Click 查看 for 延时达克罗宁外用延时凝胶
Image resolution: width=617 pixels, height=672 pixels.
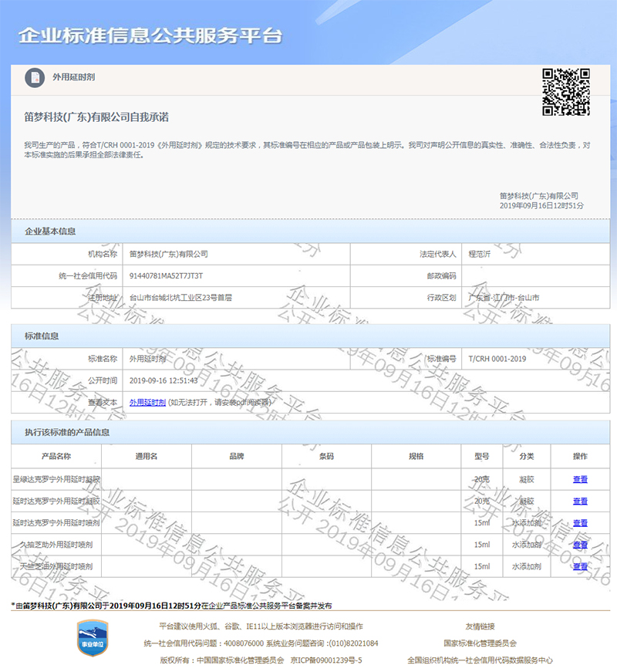pos(580,501)
